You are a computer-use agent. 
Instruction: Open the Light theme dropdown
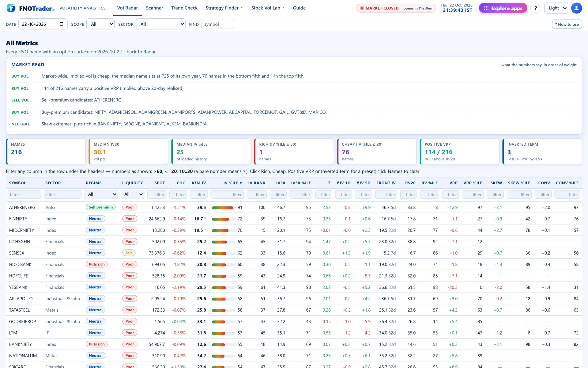point(556,8)
